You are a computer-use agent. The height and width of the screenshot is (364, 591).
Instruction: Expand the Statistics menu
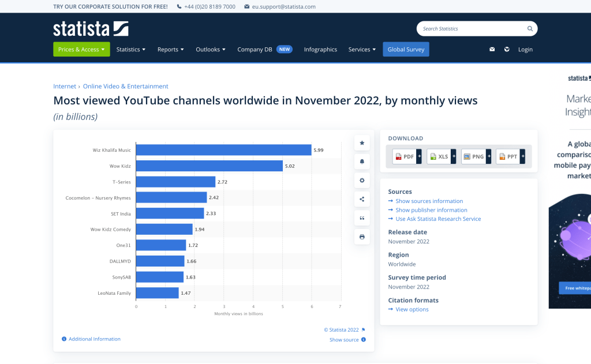131,50
